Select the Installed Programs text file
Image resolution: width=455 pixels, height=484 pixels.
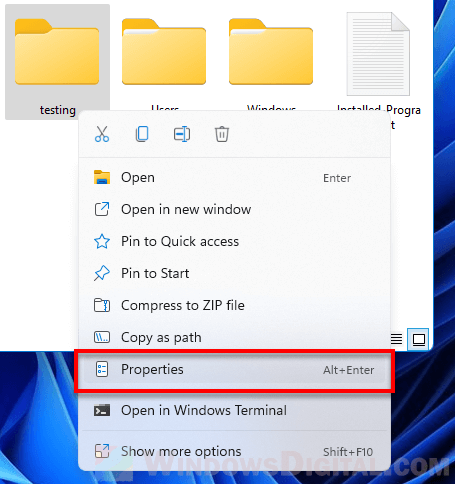click(x=378, y=54)
